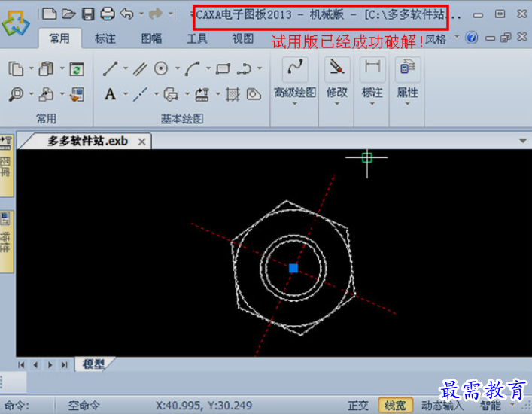
Task: Expand the Text tool dropdown arrow
Action: [126, 93]
